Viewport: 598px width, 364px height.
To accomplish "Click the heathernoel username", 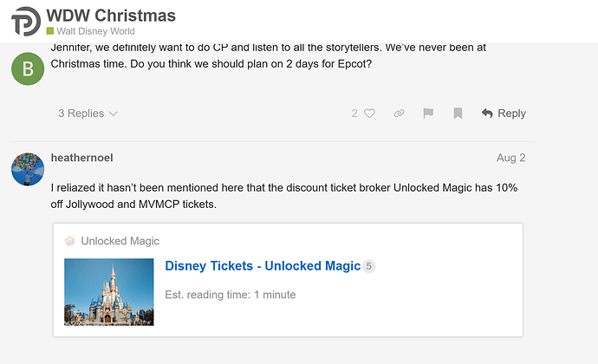I will [x=82, y=158].
